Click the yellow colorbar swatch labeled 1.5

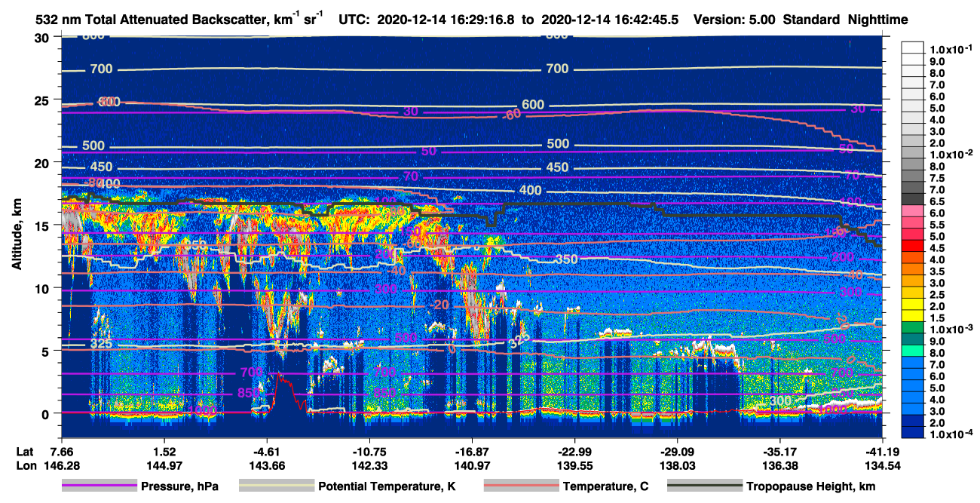click(x=913, y=317)
